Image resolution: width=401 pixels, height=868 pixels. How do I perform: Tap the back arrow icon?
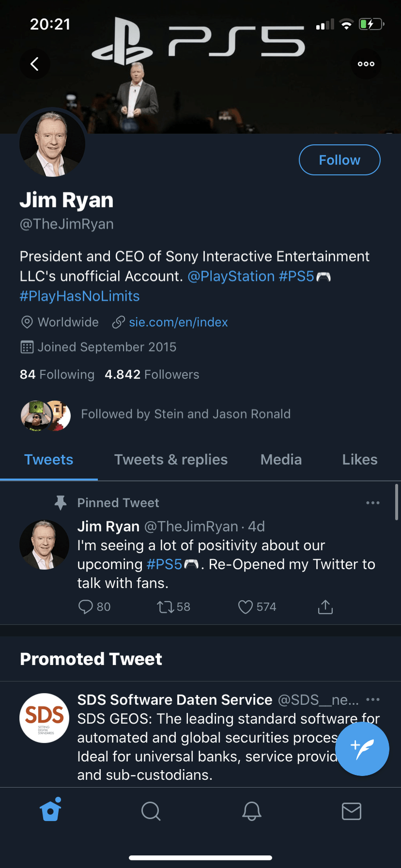[x=35, y=64]
